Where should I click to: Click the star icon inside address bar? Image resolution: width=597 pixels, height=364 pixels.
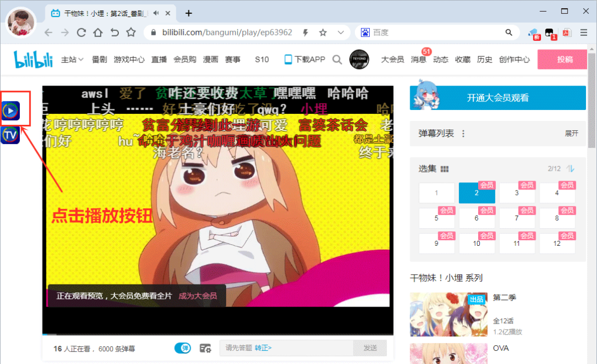tap(323, 33)
